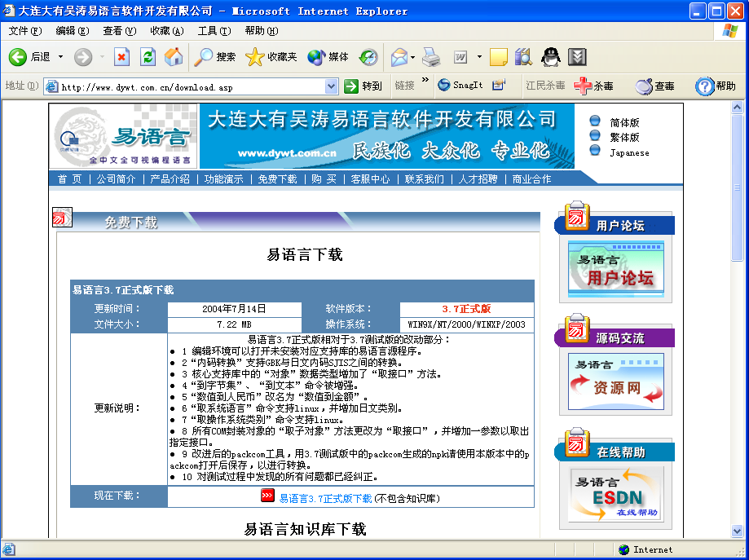Open the Home page house icon
This screenshot has height=560, width=749.
point(174,57)
